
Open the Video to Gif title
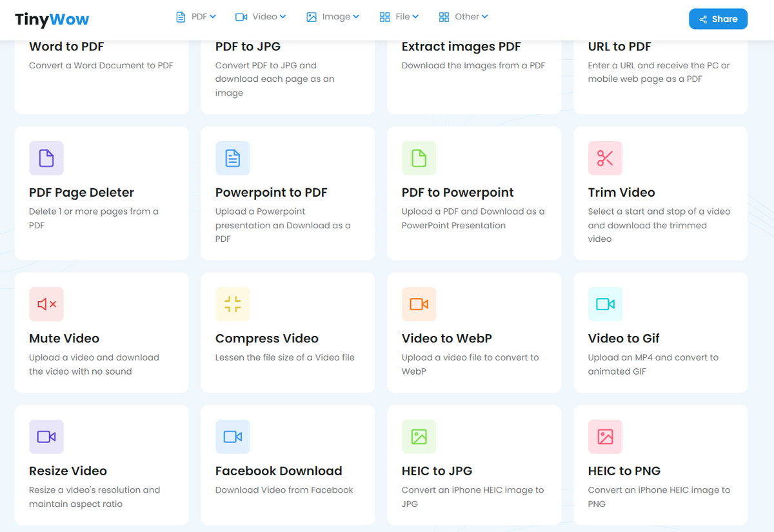click(x=624, y=338)
